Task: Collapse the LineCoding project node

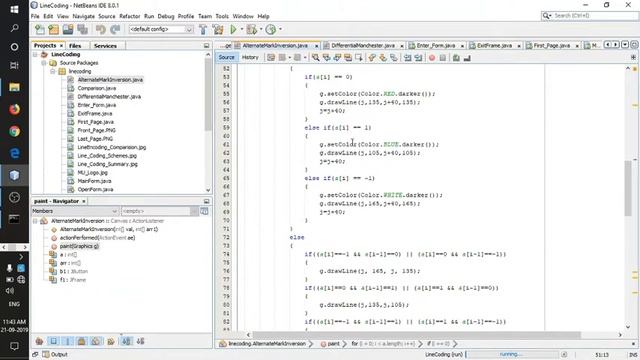Action: point(36,54)
